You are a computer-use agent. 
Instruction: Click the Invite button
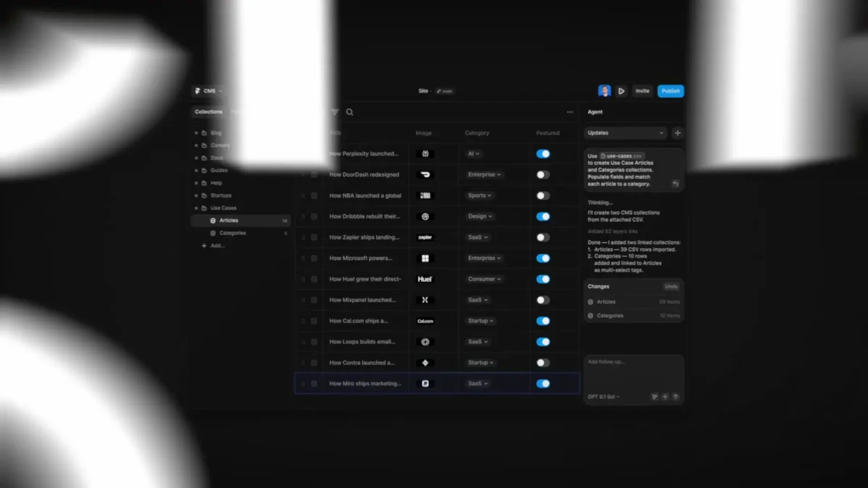click(x=642, y=91)
